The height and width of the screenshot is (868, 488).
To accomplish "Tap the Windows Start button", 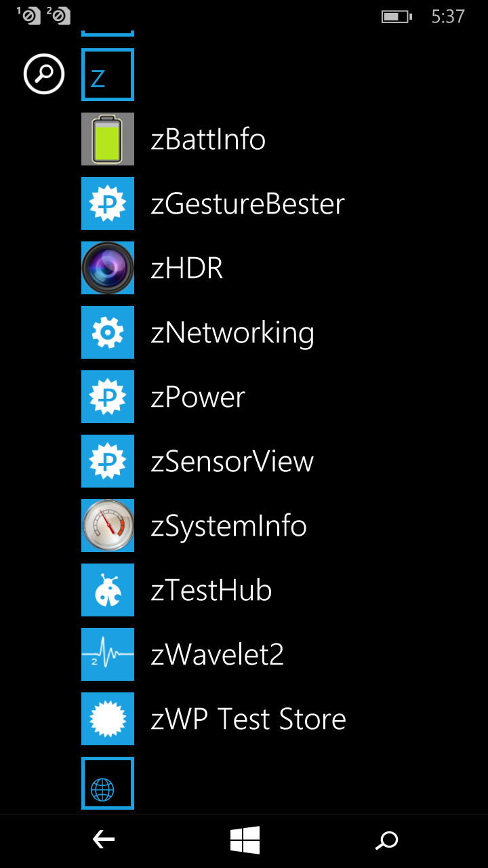I will click(x=245, y=841).
